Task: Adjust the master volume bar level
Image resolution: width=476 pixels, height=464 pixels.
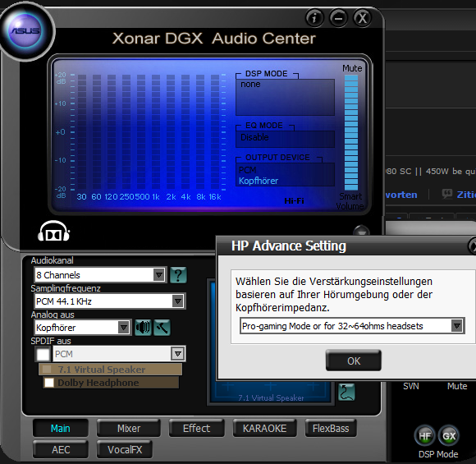Action: 351,132
